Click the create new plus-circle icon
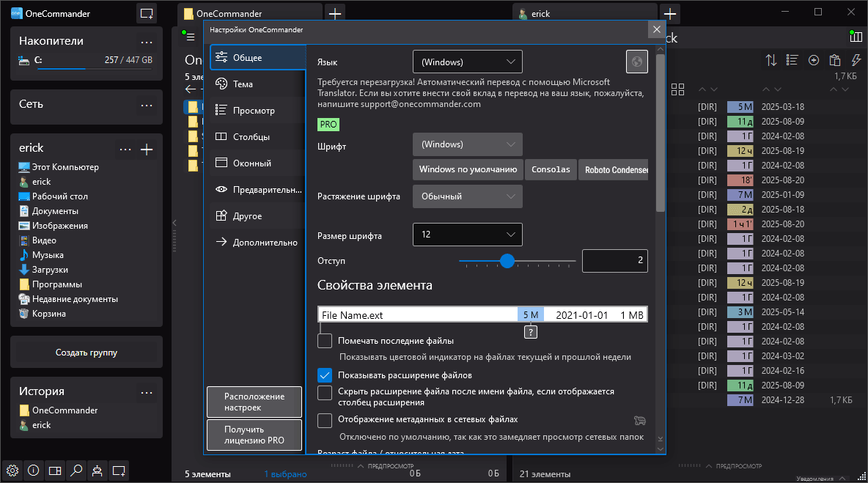Screen dimensions: 868x483 click(814, 60)
